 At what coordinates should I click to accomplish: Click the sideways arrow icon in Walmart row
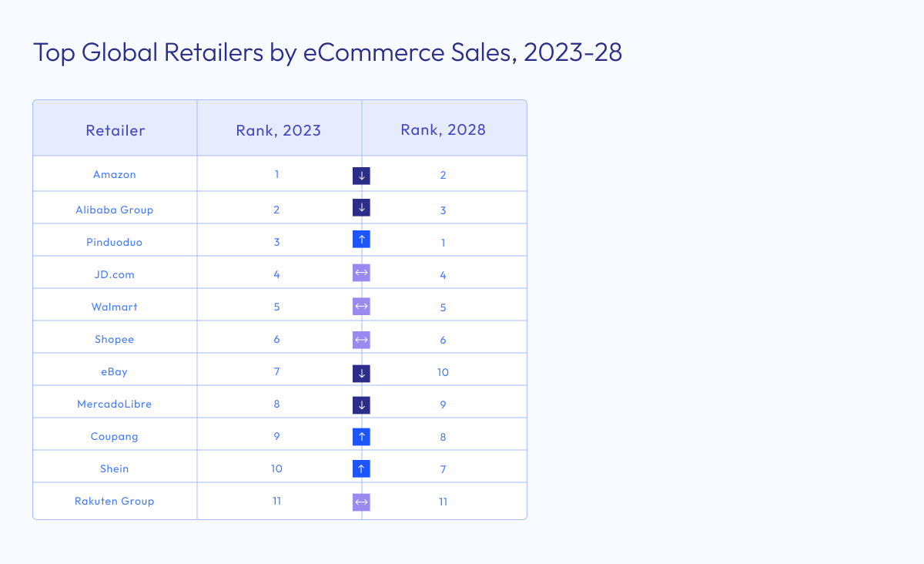[x=361, y=306]
